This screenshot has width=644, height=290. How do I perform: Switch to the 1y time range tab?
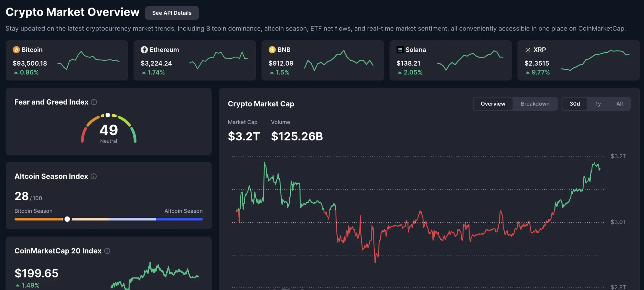pyautogui.click(x=598, y=104)
